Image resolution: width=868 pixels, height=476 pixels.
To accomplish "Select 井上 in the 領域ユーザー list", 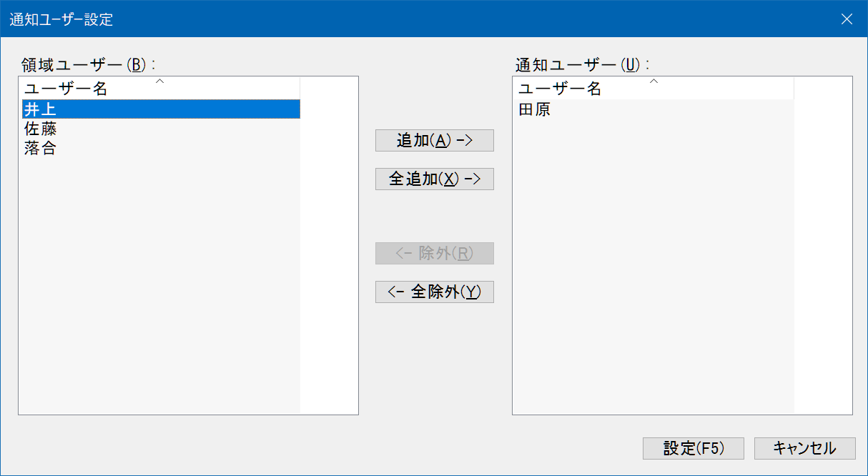I will point(161,109).
